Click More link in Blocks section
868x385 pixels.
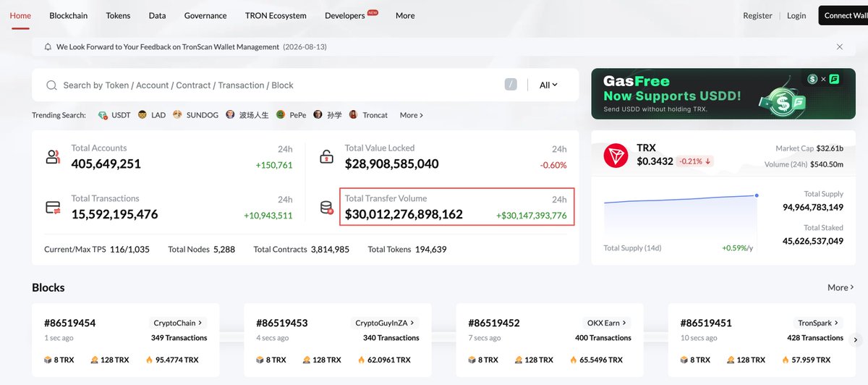coord(841,287)
